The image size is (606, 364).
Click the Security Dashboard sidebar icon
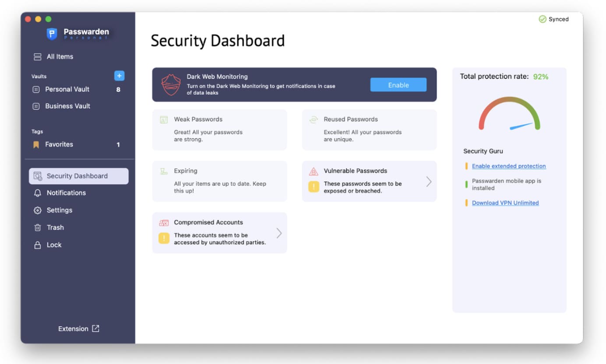tap(38, 176)
